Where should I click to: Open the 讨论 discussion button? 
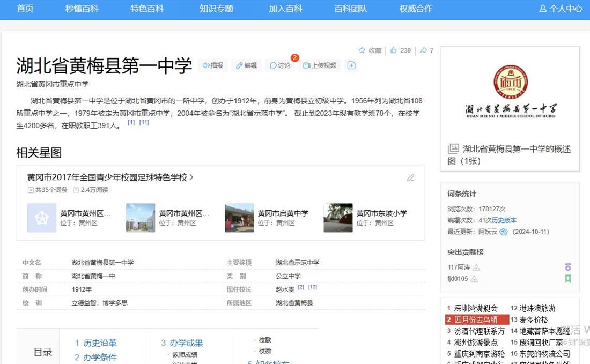(280, 65)
